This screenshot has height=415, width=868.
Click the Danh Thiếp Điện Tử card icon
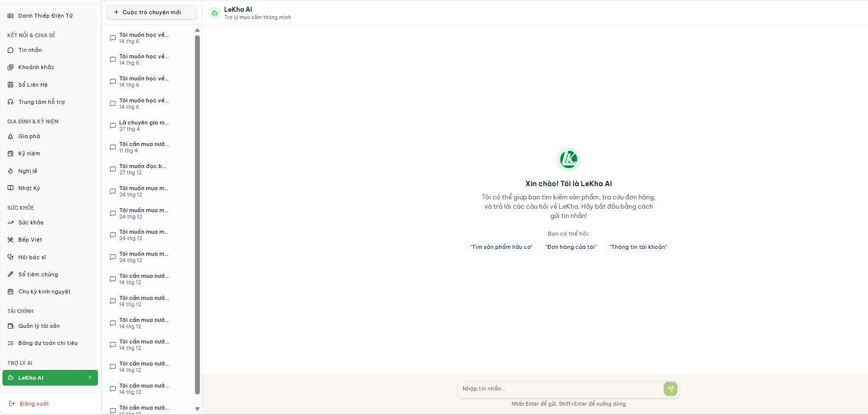[x=11, y=16]
